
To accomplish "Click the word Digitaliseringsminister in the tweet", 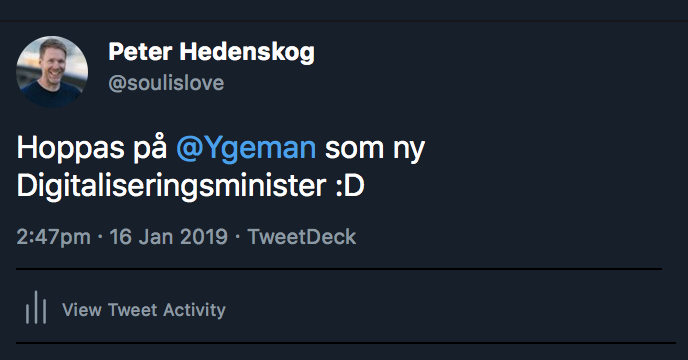I will tap(171, 186).
